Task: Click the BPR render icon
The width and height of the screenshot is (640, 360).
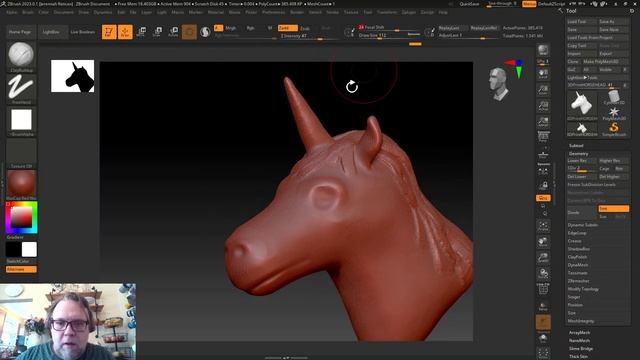Action: click(543, 50)
